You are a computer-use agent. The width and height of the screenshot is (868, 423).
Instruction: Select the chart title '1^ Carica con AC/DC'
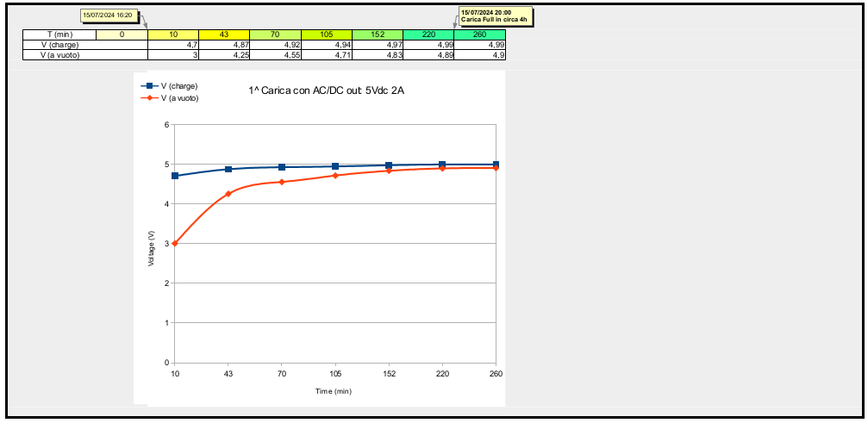(x=326, y=90)
